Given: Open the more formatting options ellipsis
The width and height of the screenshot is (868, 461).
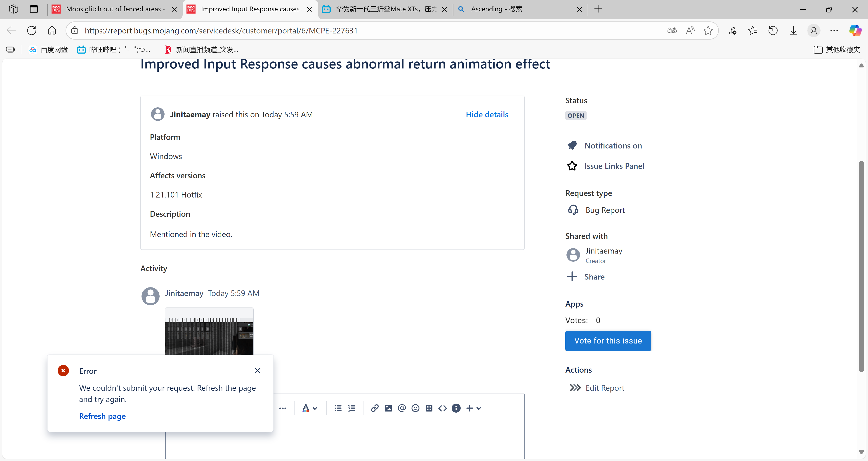Looking at the screenshot, I should point(283,408).
